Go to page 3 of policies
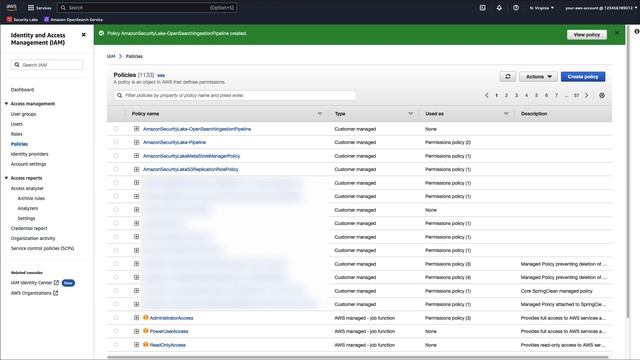This screenshot has width=640, height=360. 516,95
